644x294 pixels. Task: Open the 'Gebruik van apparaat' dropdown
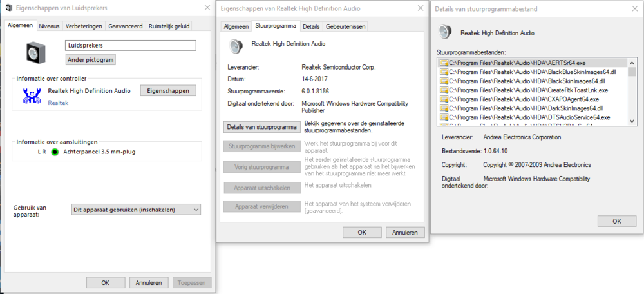tap(136, 210)
